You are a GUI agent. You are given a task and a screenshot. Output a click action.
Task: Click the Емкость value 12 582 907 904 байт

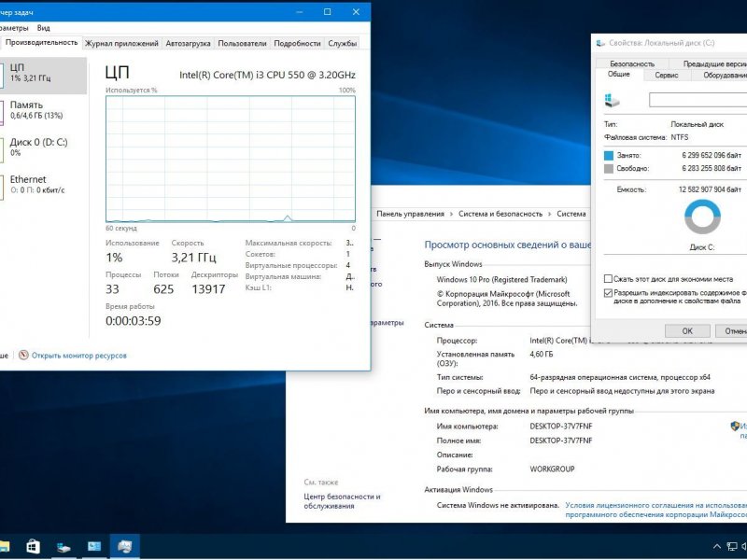710,189
